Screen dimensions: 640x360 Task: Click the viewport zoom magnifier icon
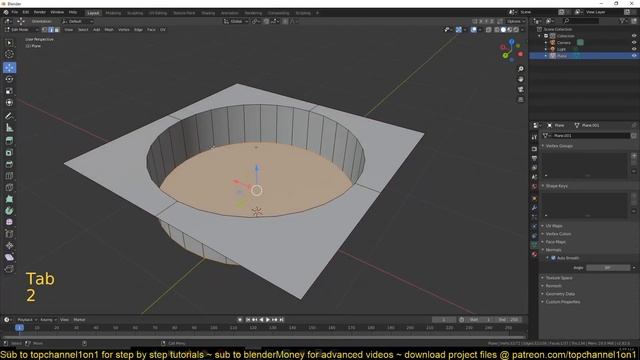(x=521, y=69)
